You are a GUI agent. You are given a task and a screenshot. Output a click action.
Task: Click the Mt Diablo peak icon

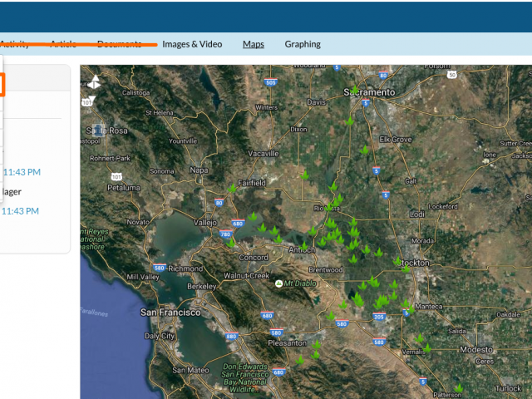(278, 283)
